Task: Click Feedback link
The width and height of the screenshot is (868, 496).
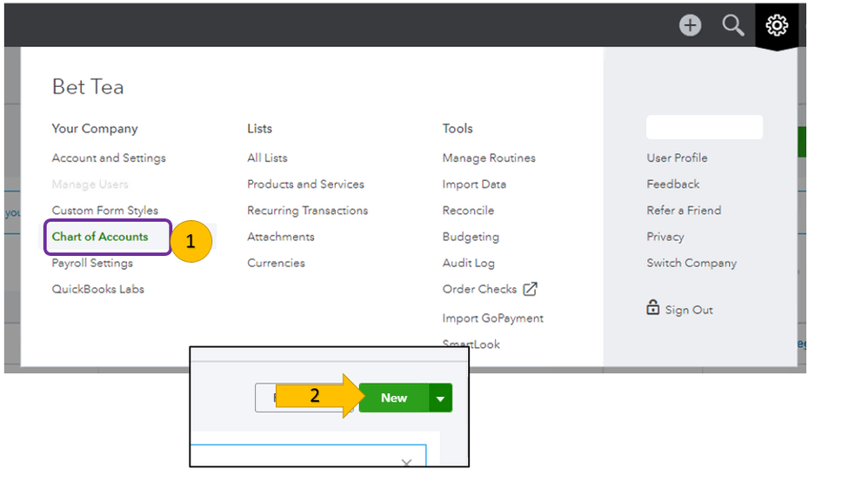Action: click(x=672, y=184)
